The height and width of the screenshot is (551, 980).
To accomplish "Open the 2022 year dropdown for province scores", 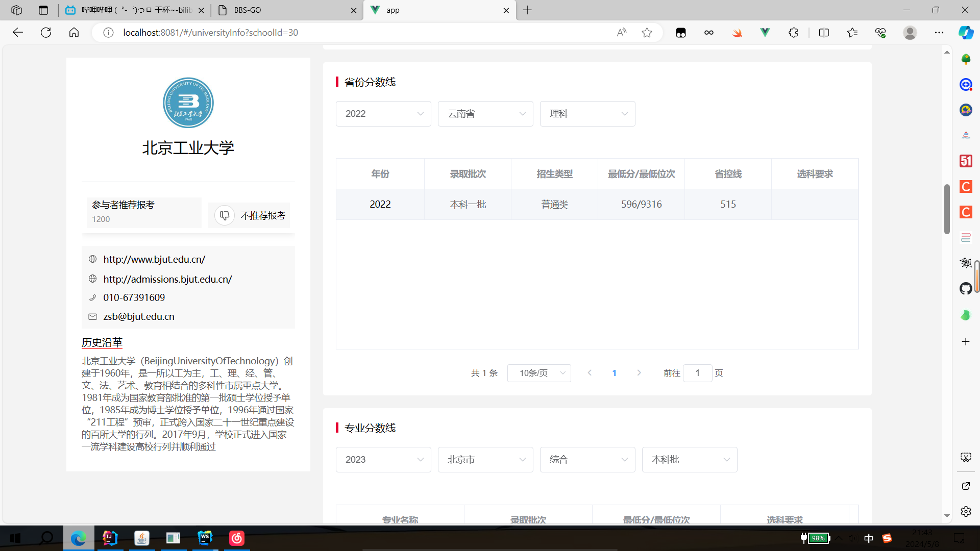I will pyautogui.click(x=383, y=114).
